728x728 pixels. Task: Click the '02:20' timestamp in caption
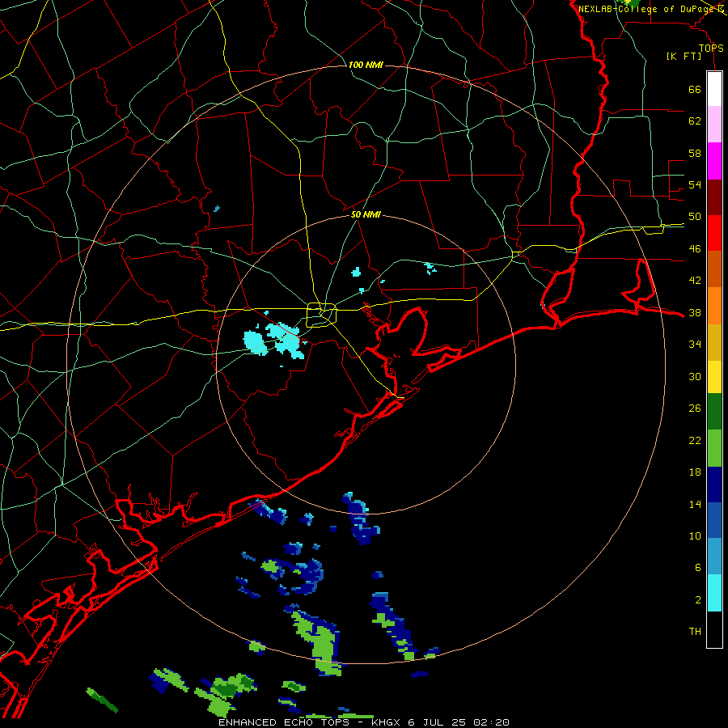(x=491, y=722)
